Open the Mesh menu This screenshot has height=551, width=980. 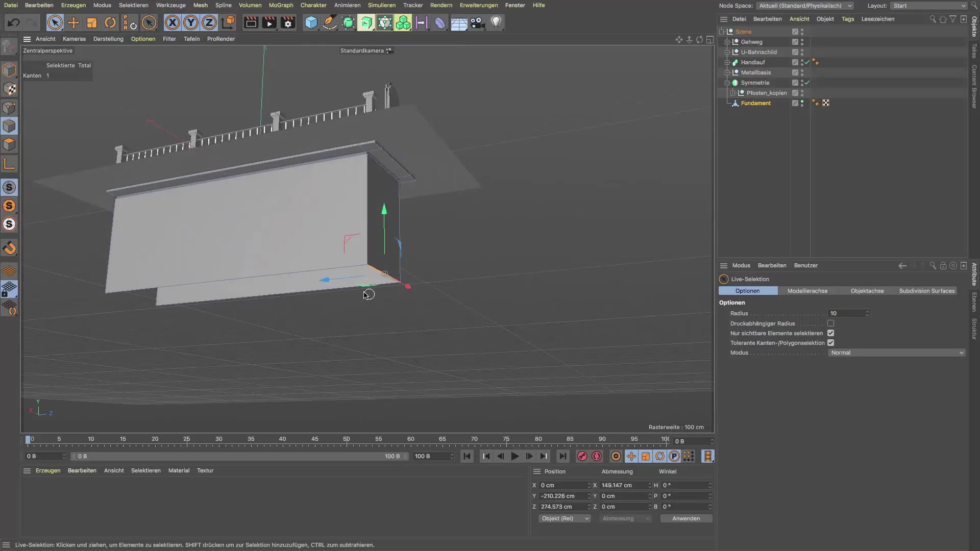pos(200,5)
